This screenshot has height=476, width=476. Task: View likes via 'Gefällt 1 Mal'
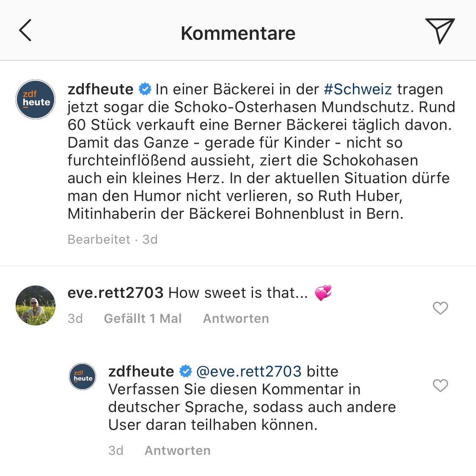pos(143,318)
